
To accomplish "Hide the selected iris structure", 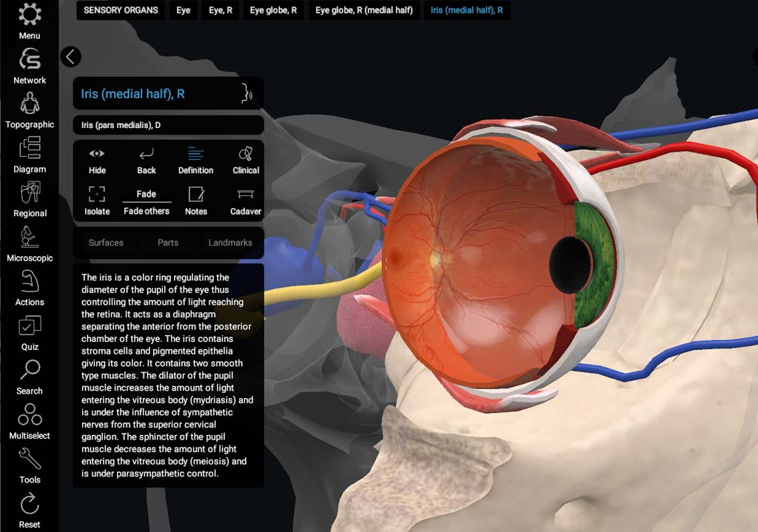I will pos(97,160).
